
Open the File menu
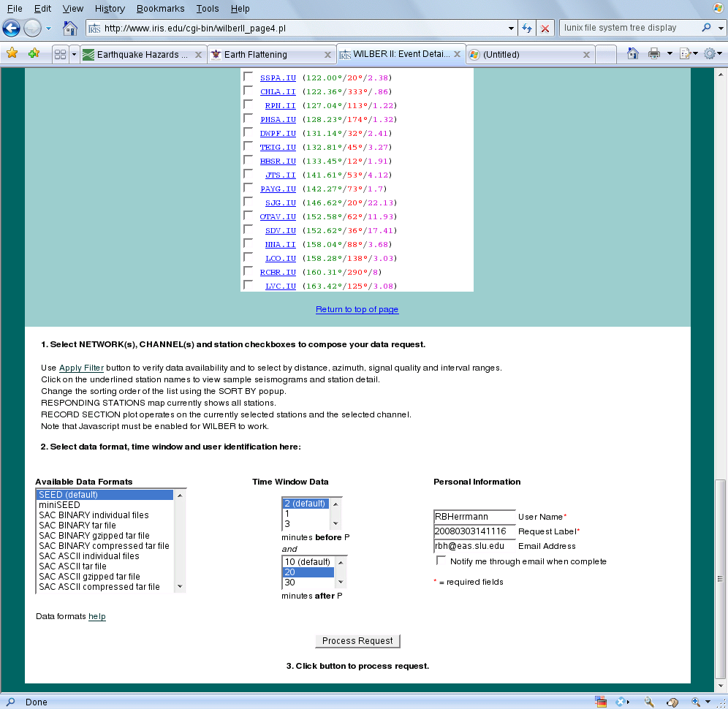click(x=15, y=8)
